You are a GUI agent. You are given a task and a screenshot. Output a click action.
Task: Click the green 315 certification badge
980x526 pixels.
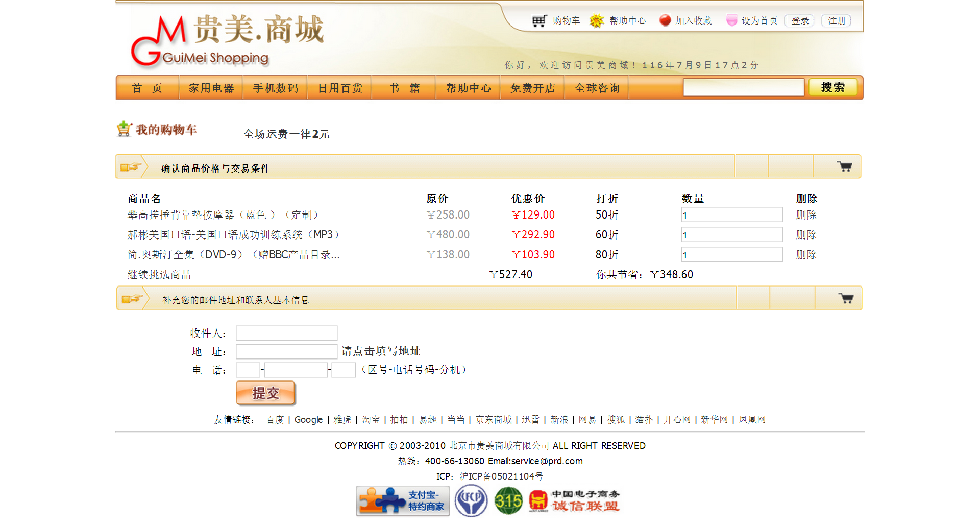coord(508,501)
